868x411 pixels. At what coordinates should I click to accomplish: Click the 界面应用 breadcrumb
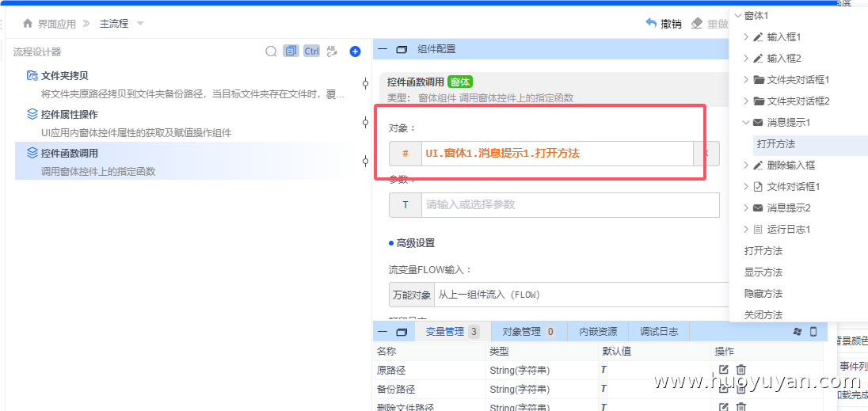56,24
